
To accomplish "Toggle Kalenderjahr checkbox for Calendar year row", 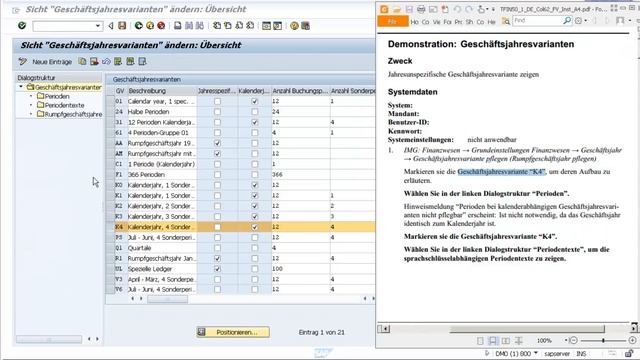I will (x=255, y=101).
